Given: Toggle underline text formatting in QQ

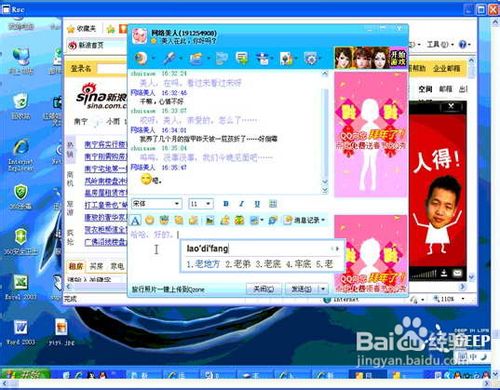Looking at the screenshot, I should (x=257, y=204).
